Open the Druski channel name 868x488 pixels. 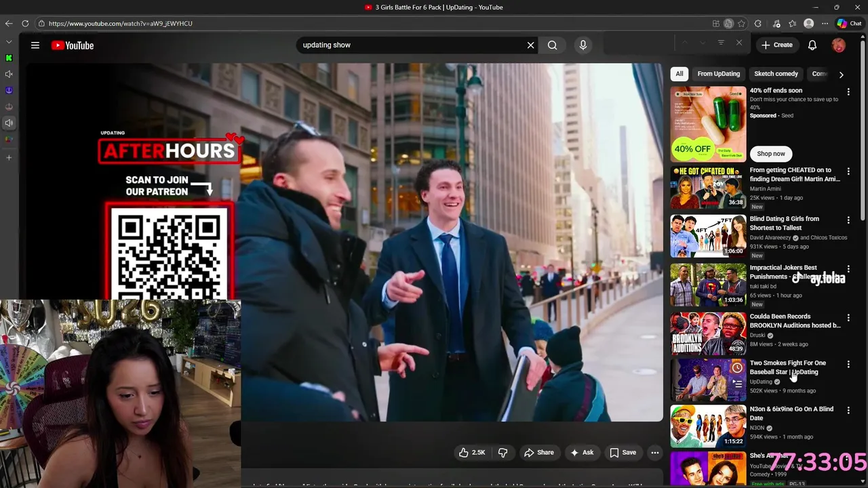tap(757, 335)
